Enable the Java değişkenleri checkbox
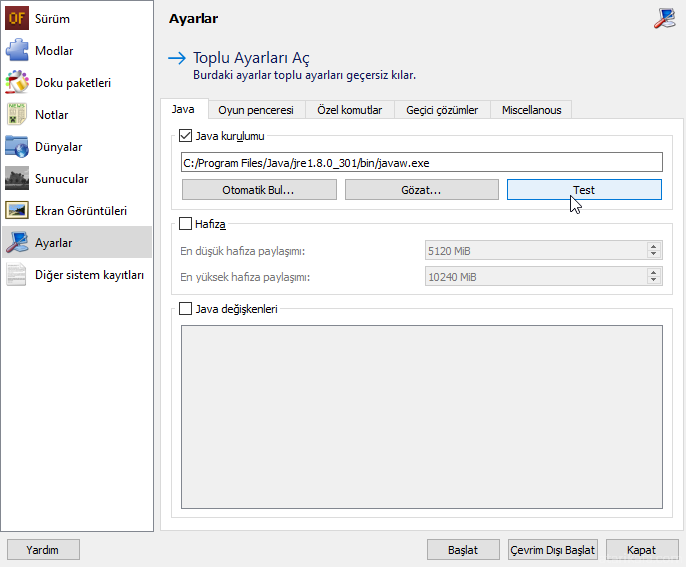Image resolution: width=686 pixels, height=567 pixels. pyautogui.click(x=186, y=308)
